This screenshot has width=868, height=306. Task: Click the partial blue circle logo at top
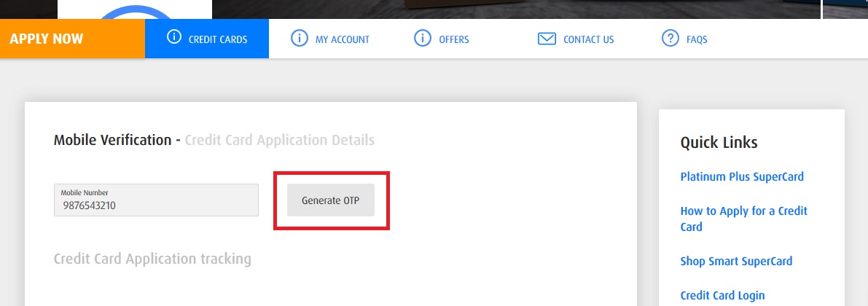click(135, 10)
